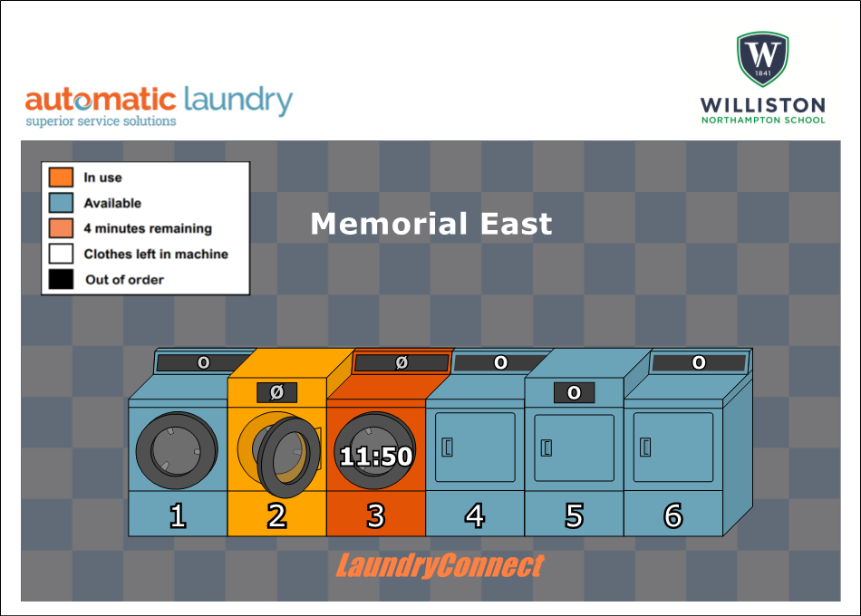Click the 11:50 remaining time label
The height and width of the screenshot is (616, 861).
click(x=376, y=457)
